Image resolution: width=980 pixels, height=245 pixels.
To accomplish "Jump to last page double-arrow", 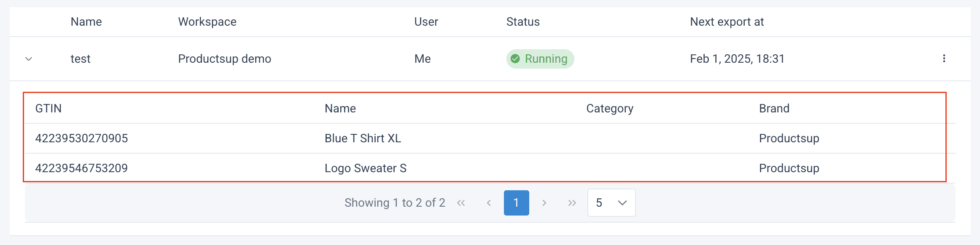I will coord(572,203).
